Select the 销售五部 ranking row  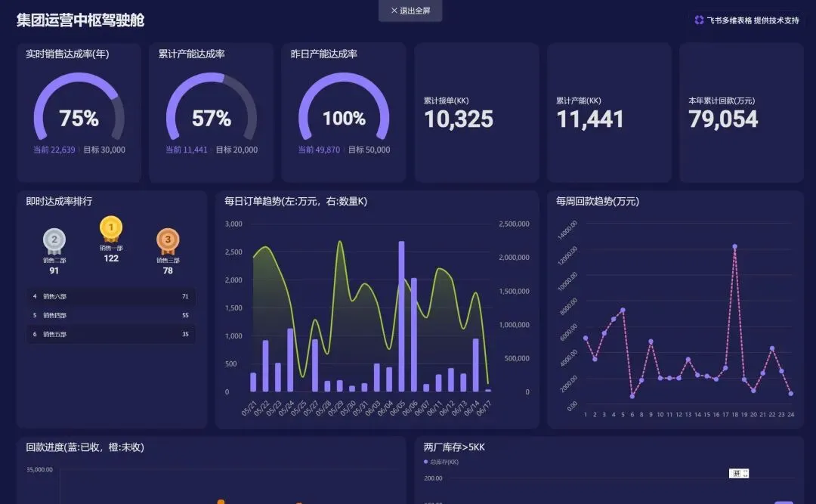[111, 334]
